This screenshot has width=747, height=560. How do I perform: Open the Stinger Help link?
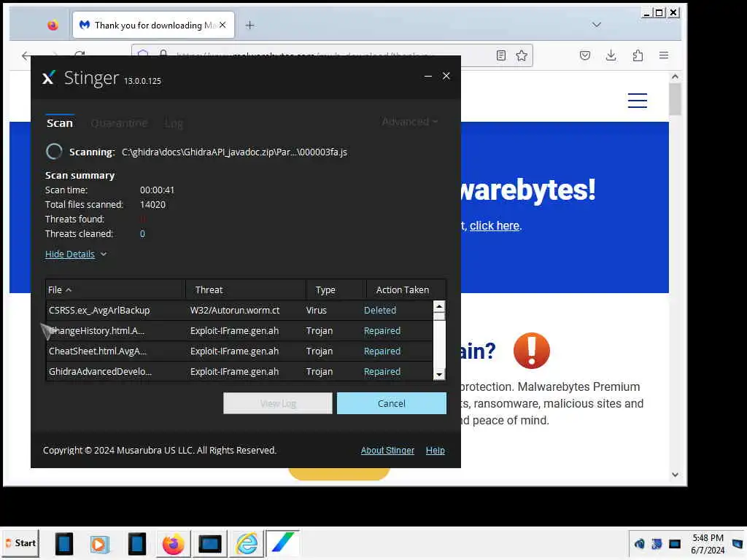435,450
